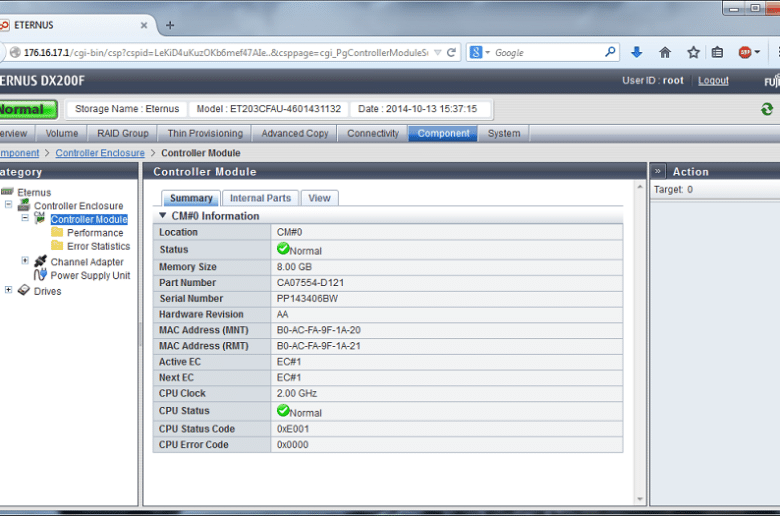Click the site identity globe icon
This screenshot has width=780, height=516.
click(15, 52)
